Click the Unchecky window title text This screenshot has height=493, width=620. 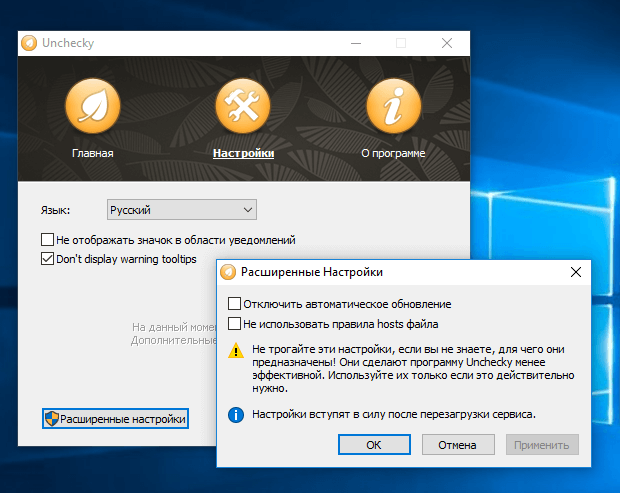coord(68,43)
